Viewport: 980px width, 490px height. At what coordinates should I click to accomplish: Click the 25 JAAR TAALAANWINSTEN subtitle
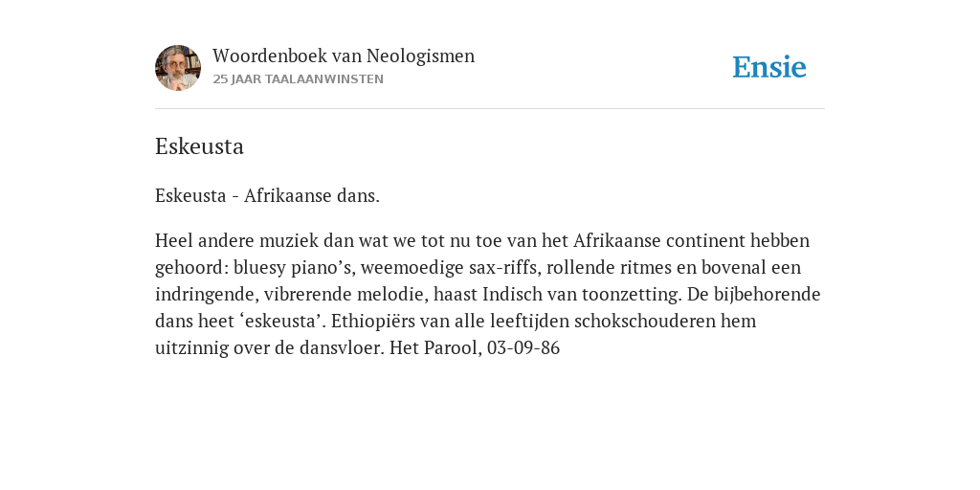pyautogui.click(x=299, y=79)
